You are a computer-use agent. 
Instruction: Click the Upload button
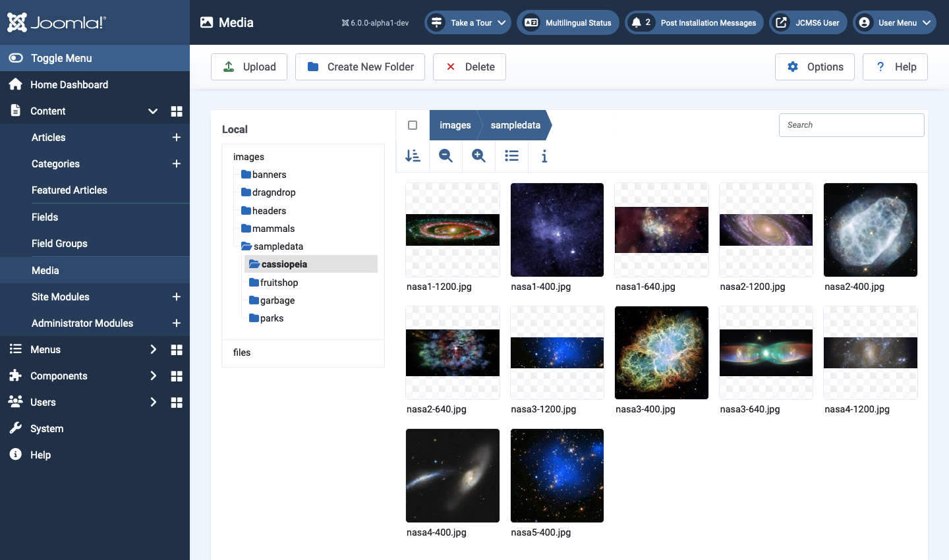(x=249, y=67)
